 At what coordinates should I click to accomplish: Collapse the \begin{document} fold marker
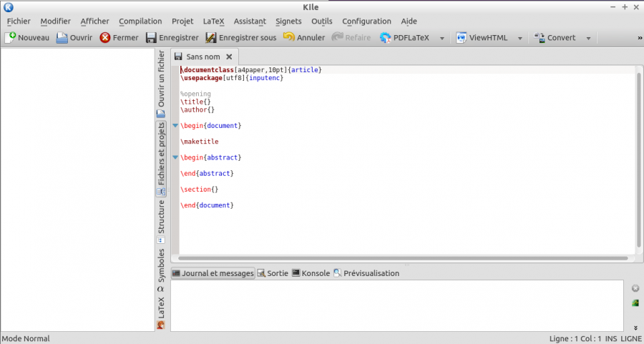[x=175, y=126]
